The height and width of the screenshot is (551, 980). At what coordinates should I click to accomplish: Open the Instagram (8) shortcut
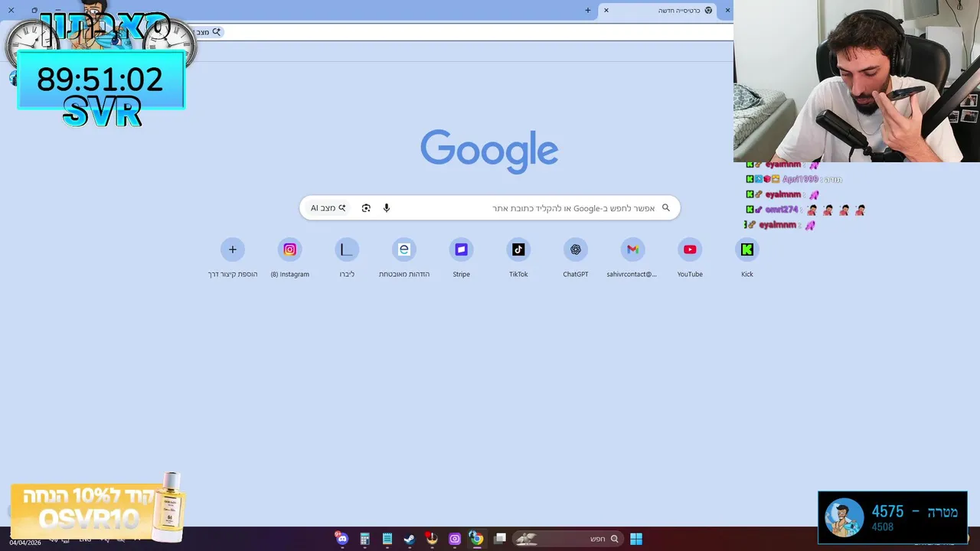pos(290,258)
